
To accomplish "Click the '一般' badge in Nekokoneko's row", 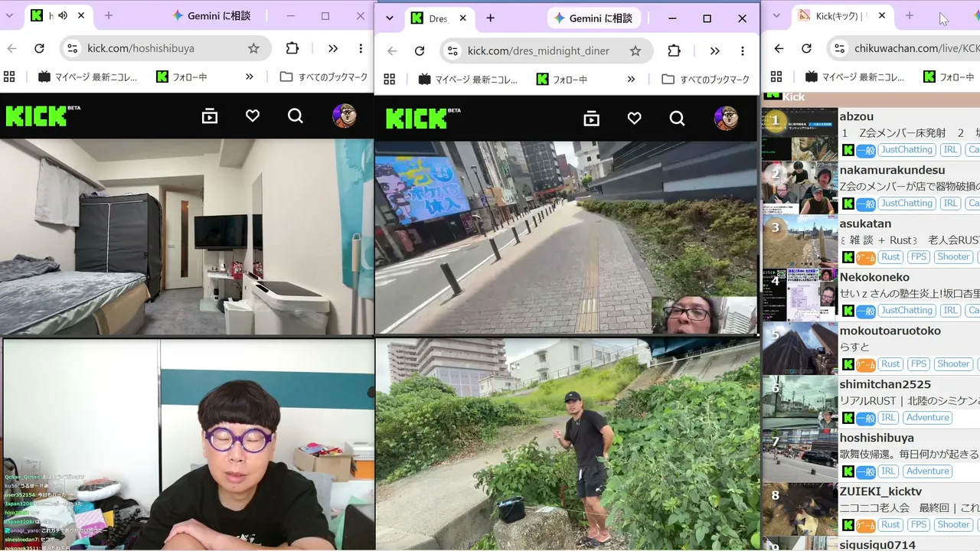I will [865, 311].
